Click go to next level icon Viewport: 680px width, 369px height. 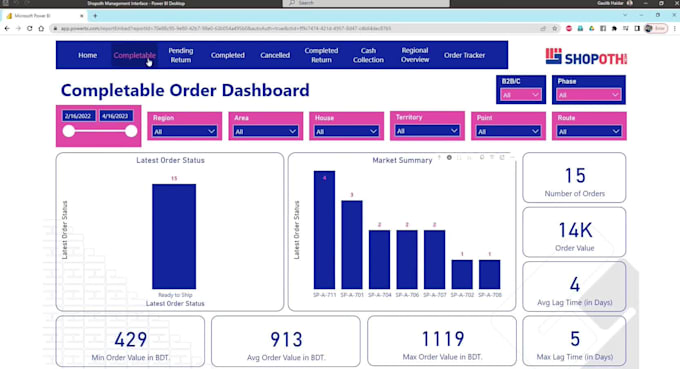point(459,158)
